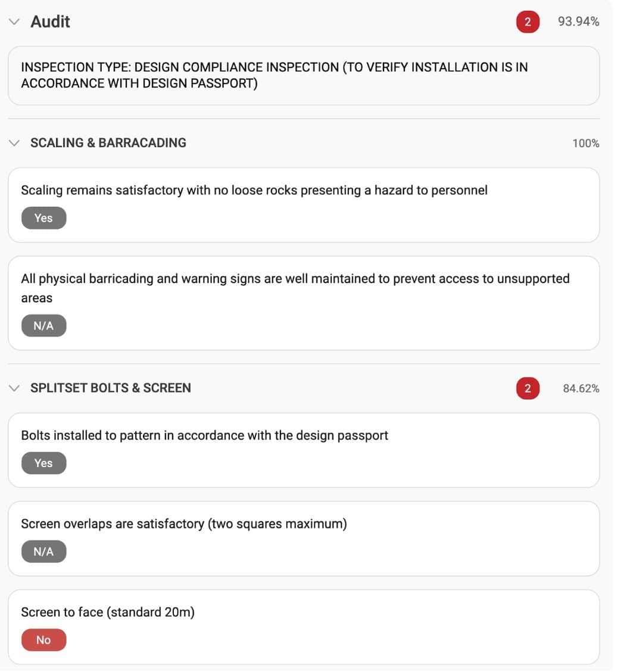Open the INSPECTION TYPE description card
Screen dimensions: 618x672
point(303,76)
